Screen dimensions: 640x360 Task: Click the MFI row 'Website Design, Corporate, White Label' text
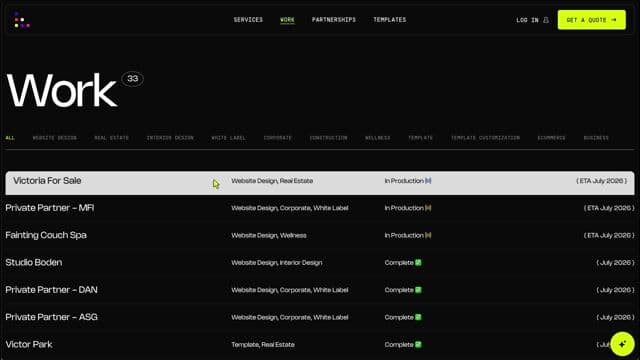click(290, 208)
